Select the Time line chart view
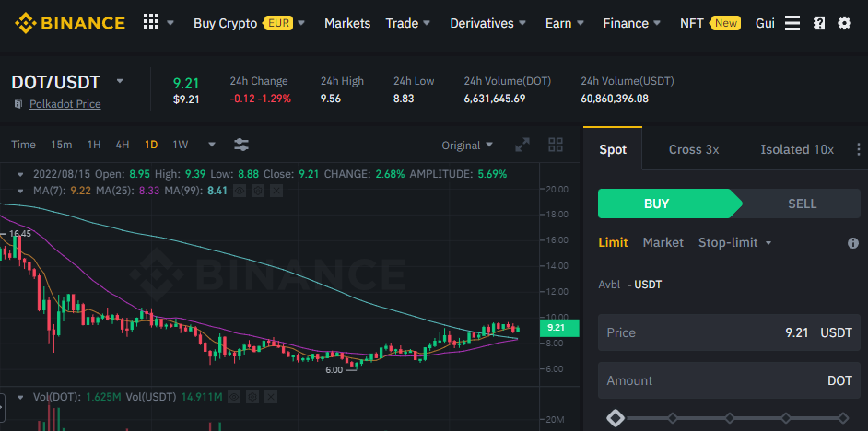Image resolution: width=868 pixels, height=431 pixels. click(x=23, y=145)
